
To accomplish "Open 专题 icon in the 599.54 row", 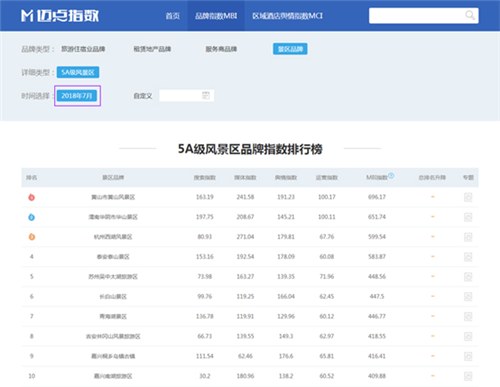I will tap(468, 237).
